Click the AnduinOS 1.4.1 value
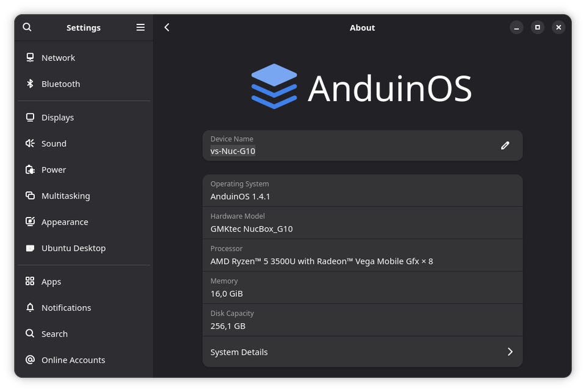The image size is (586, 392). 241,196
